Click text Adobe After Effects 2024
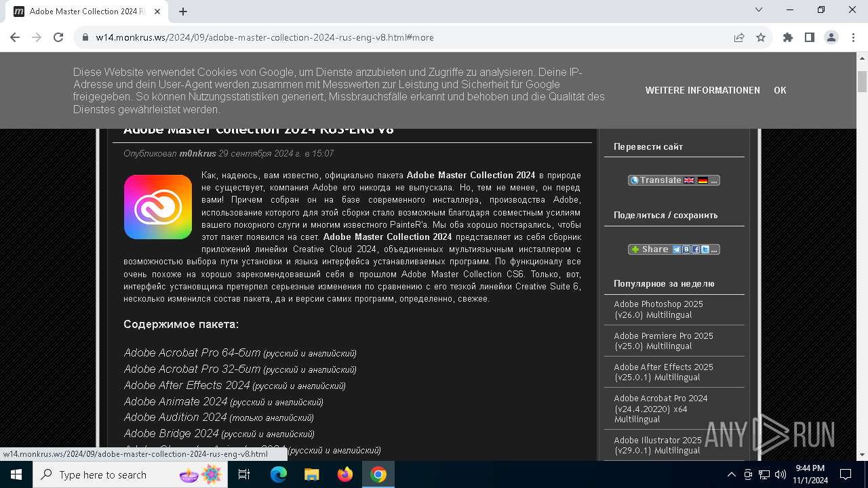 point(186,385)
